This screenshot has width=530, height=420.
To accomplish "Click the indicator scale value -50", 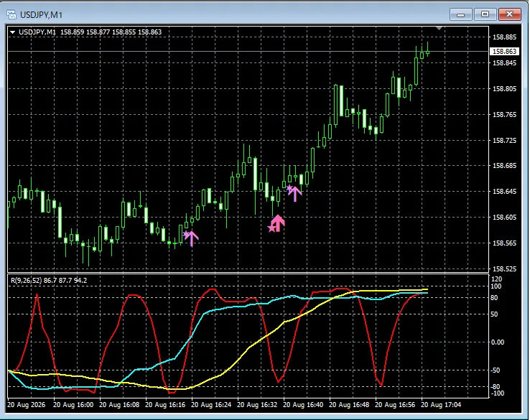I will (x=496, y=370).
